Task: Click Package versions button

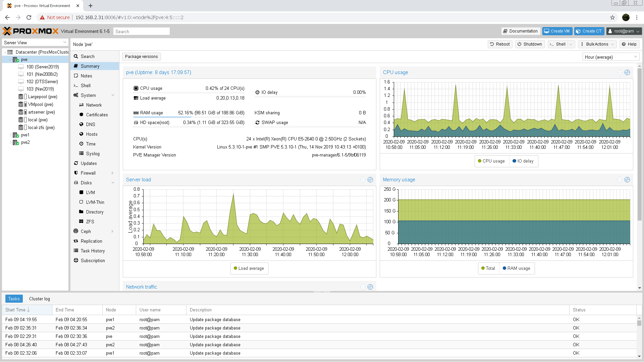Action: 141,57
